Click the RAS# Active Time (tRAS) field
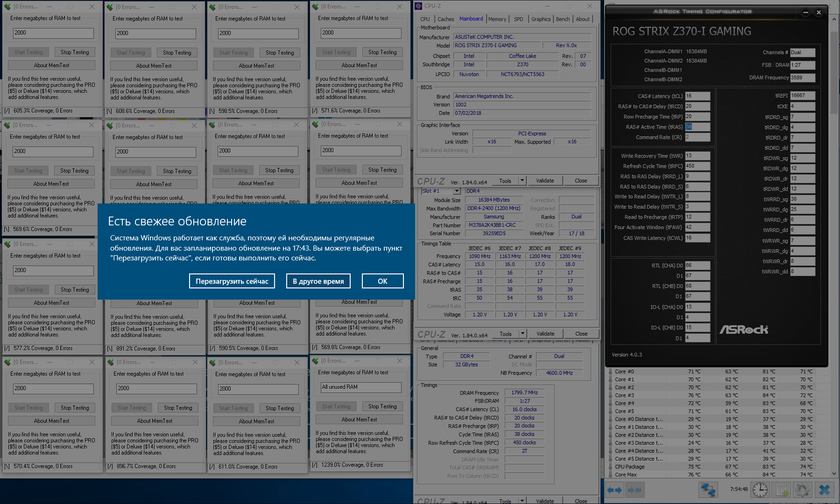This screenshot has height=504, width=840. [698, 127]
